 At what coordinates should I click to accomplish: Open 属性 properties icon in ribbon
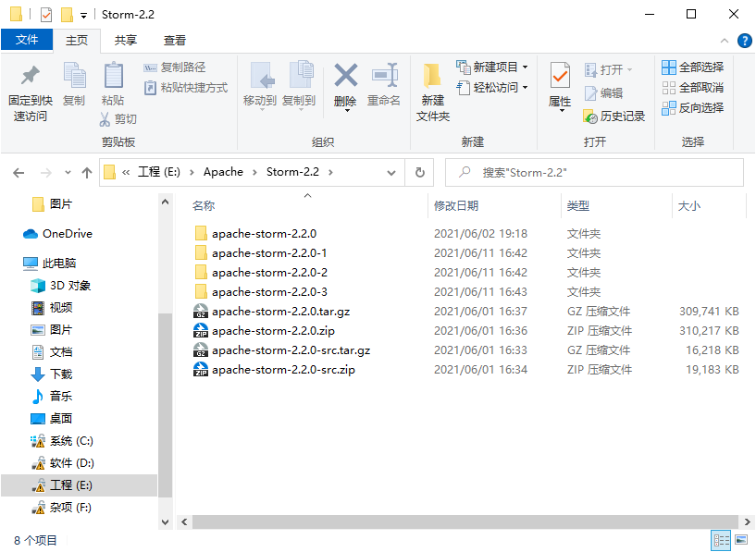[560, 76]
